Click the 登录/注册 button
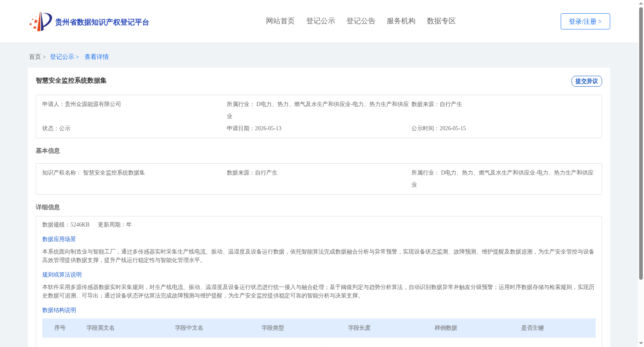 (585, 21)
